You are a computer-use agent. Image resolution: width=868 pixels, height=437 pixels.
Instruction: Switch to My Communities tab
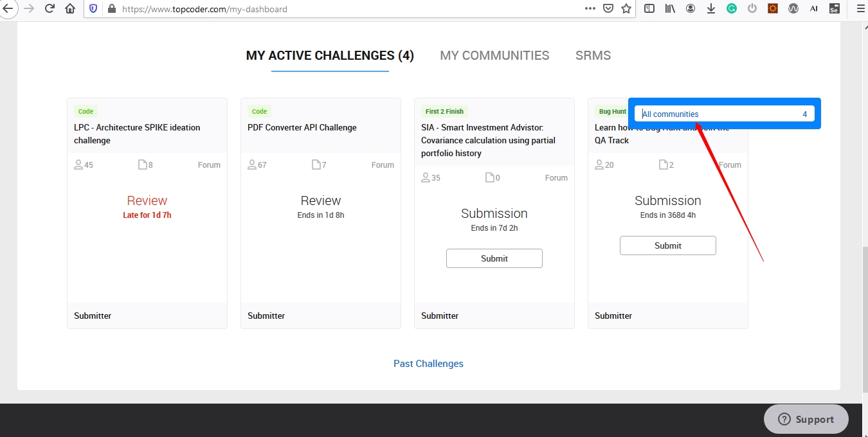coord(494,56)
